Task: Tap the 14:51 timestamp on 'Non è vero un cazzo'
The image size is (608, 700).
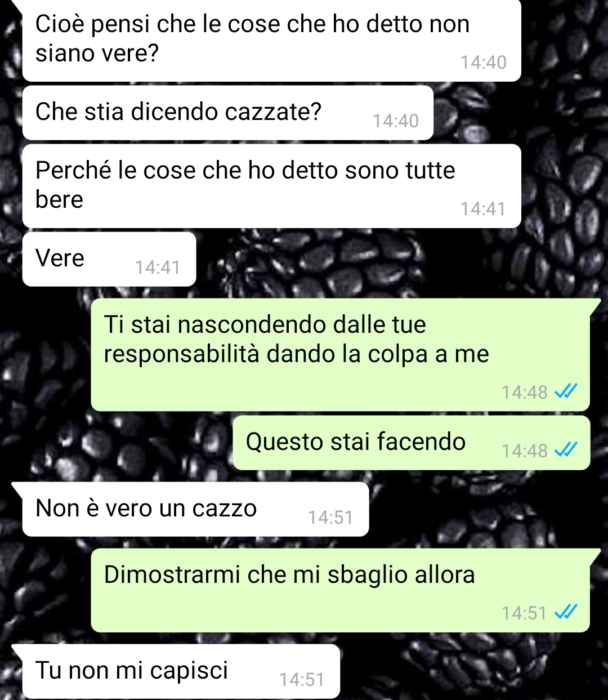Action: pyautogui.click(x=330, y=518)
